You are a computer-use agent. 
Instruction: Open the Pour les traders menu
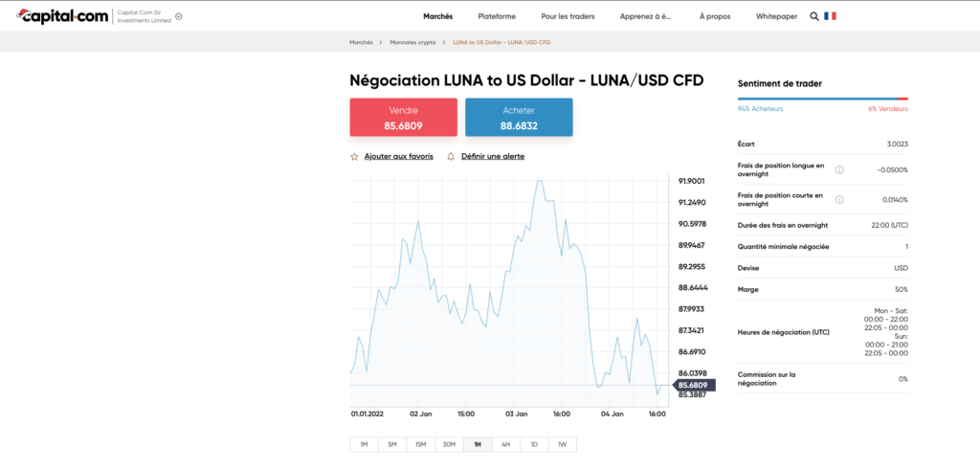[x=568, y=17]
